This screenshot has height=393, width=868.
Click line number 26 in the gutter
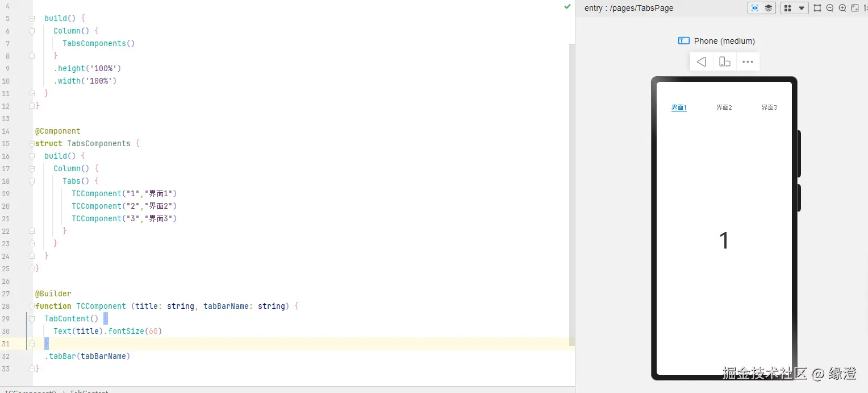(6, 281)
